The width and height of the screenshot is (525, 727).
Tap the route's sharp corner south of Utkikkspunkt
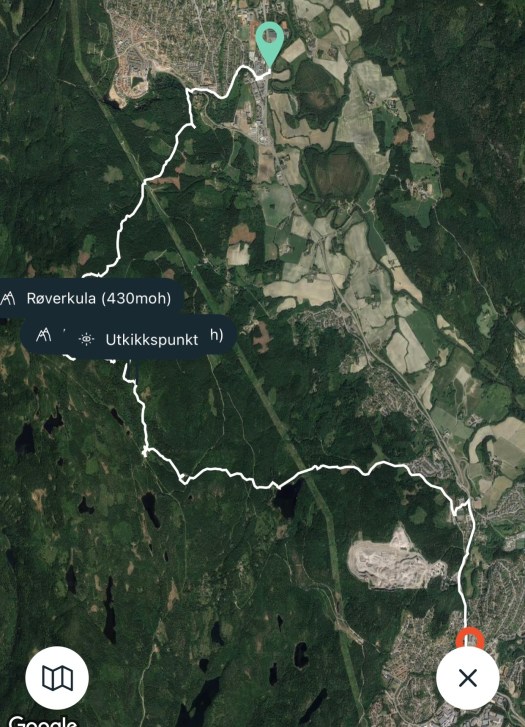(145, 450)
